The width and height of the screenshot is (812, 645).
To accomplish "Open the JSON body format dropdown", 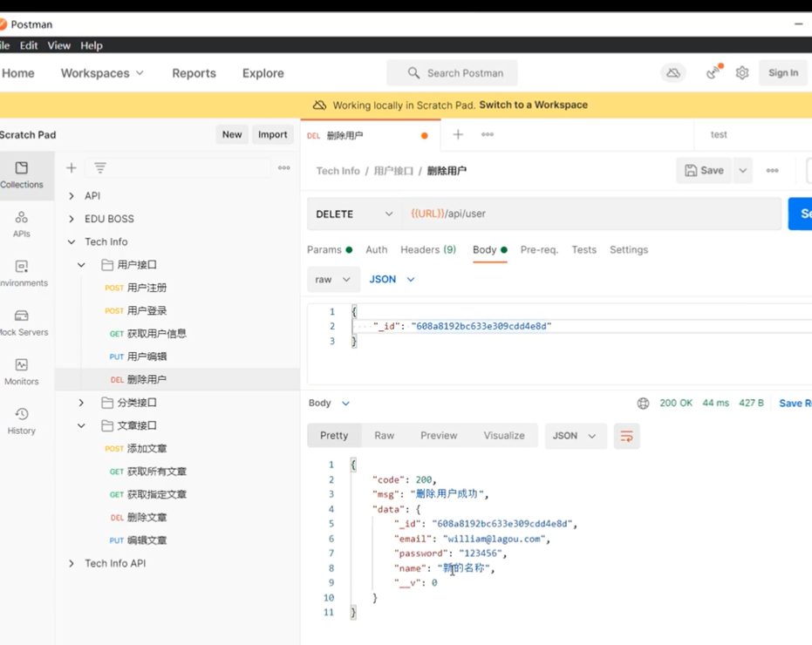I will click(392, 280).
